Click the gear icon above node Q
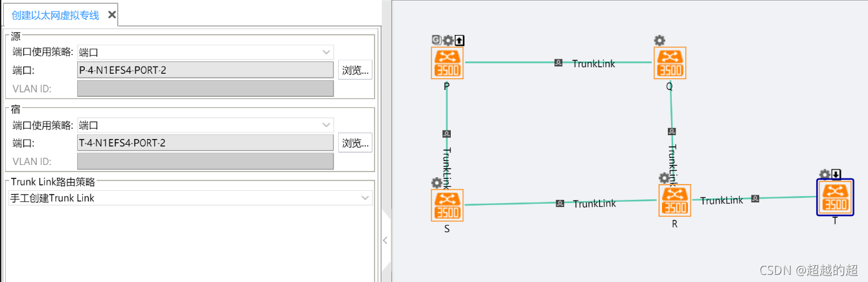 coord(659,40)
